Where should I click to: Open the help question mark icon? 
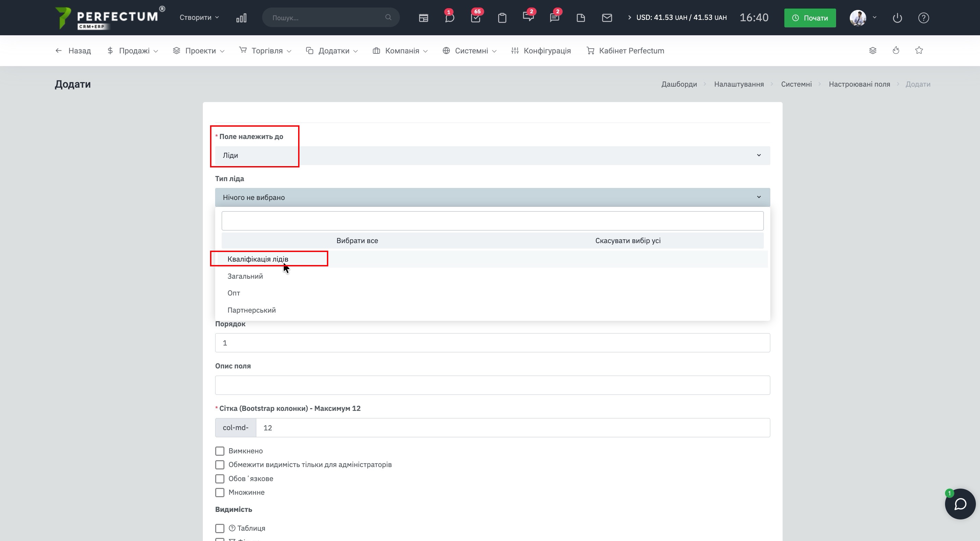(x=923, y=18)
